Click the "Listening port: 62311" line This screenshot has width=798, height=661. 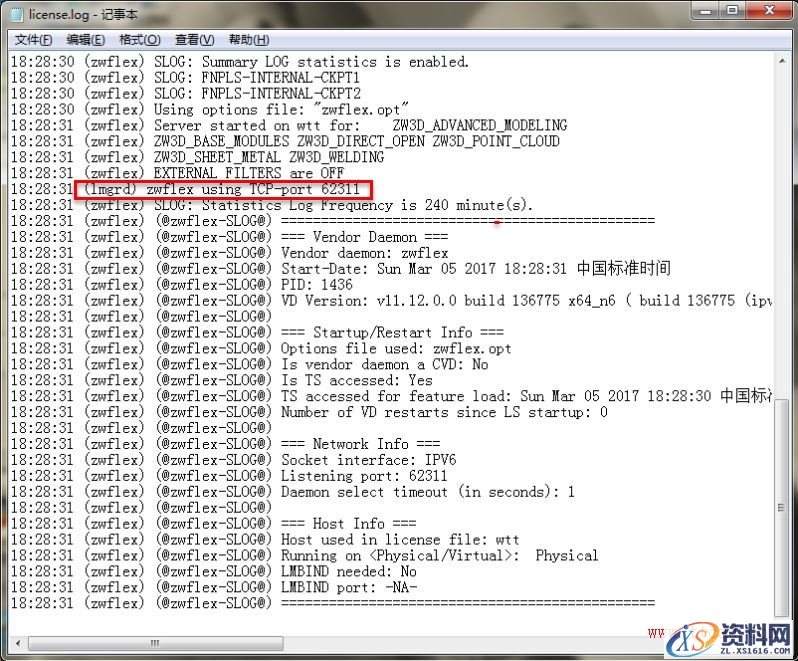pyautogui.click(x=364, y=476)
